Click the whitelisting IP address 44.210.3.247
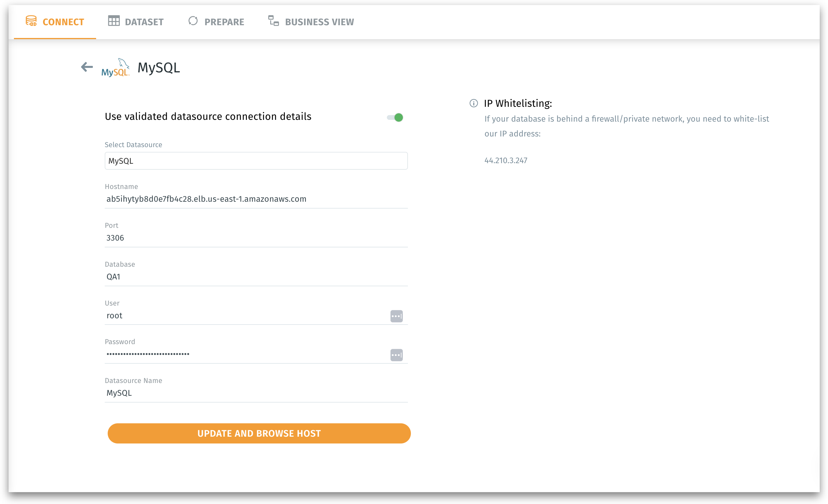This screenshot has height=504, width=828. tap(506, 160)
